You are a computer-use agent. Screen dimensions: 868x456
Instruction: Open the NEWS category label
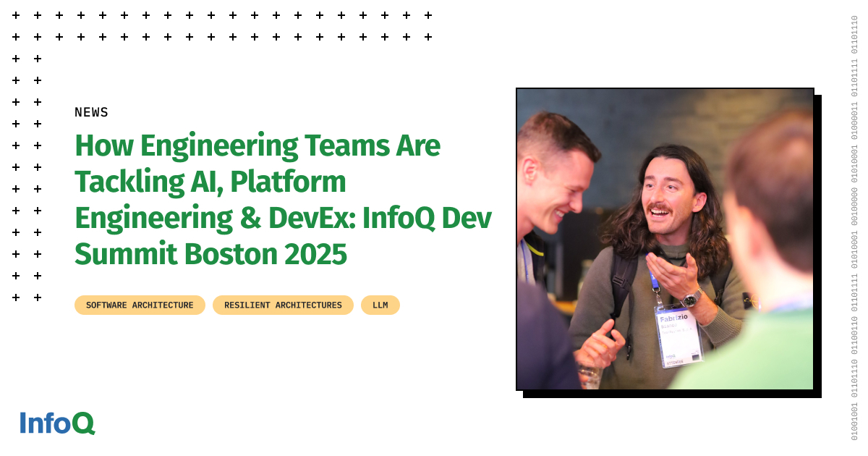(x=91, y=112)
